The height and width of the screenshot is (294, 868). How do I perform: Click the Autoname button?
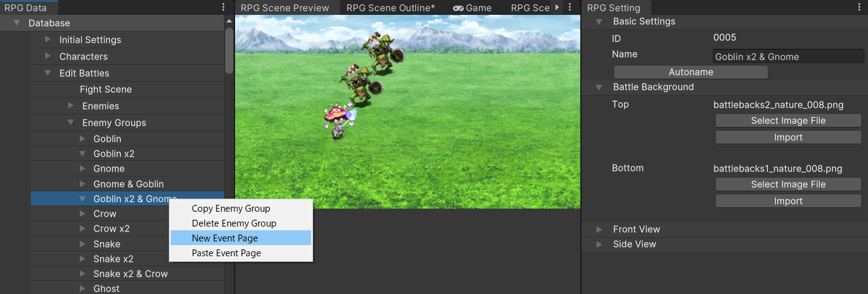pyautogui.click(x=691, y=72)
